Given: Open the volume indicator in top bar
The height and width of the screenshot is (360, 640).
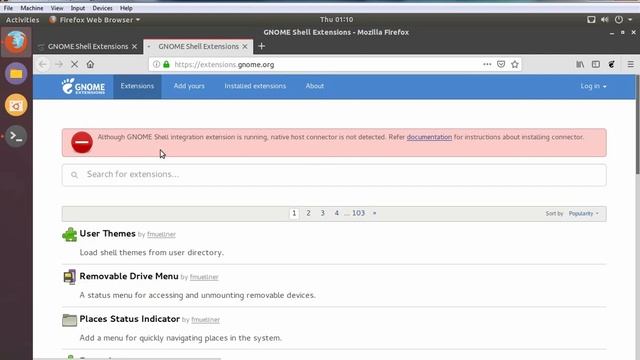Looking at the screenshot, I should click(604, 20).
